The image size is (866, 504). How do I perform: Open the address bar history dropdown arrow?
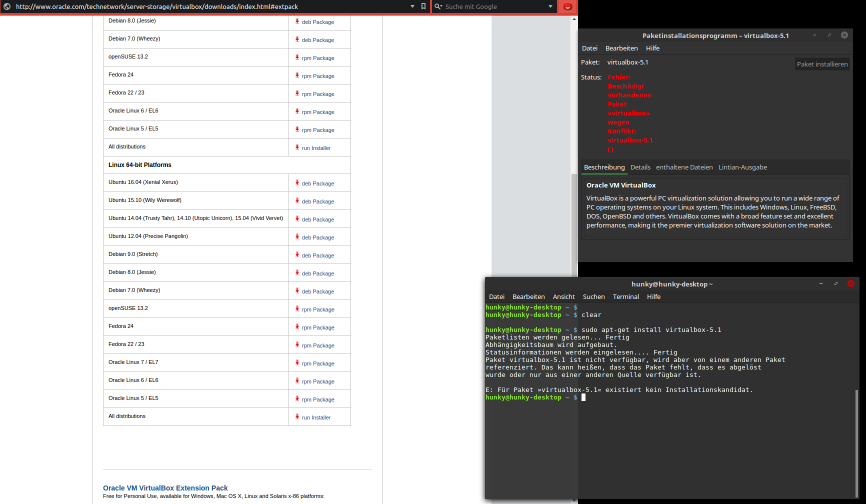pos(412,6)
